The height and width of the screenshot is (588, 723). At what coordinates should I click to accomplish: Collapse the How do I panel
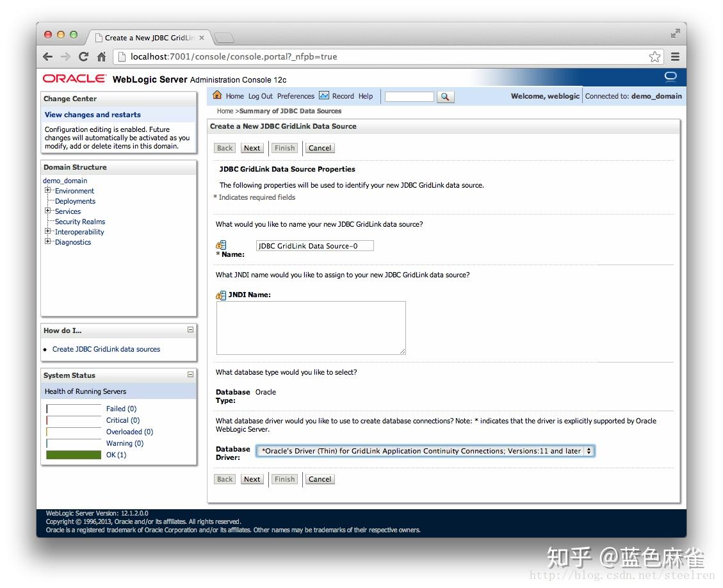pos(190,329)
